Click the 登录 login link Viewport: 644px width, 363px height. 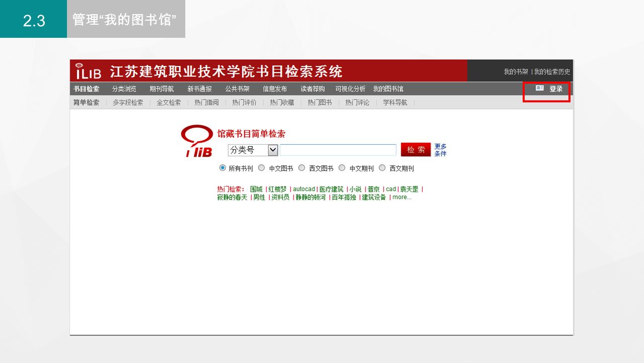tap(556, 89)
